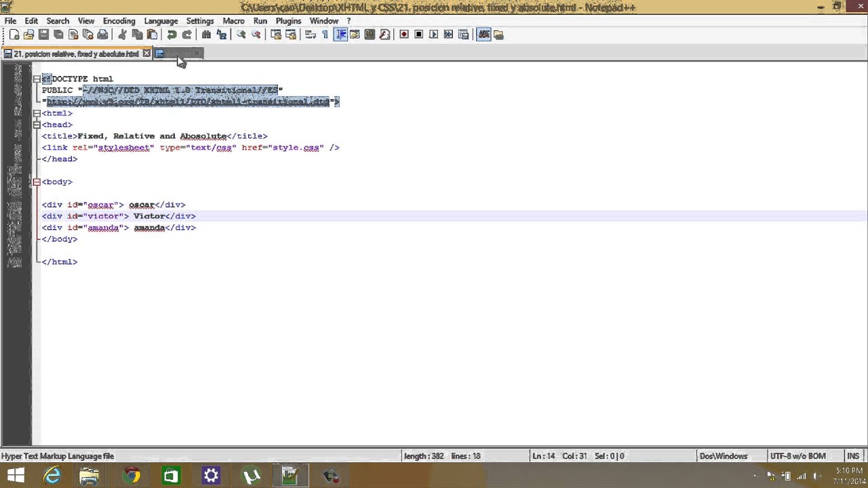Image resolution: width=868 pixels, height=488 pixels.
Task: Save the recorded macro icon
Action: pos(463,35)
